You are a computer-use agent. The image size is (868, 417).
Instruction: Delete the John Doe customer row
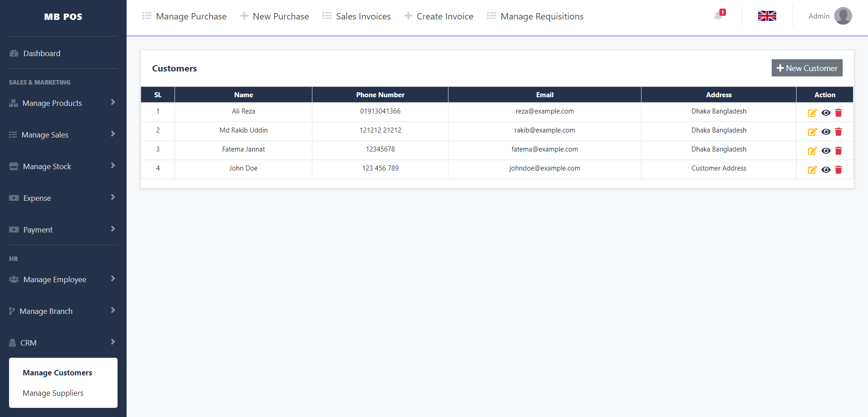838,170
